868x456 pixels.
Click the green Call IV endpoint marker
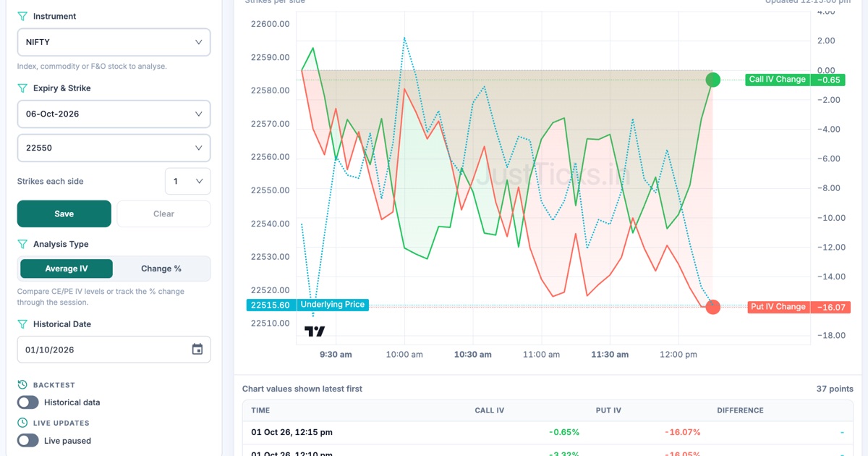coord(712,80)
